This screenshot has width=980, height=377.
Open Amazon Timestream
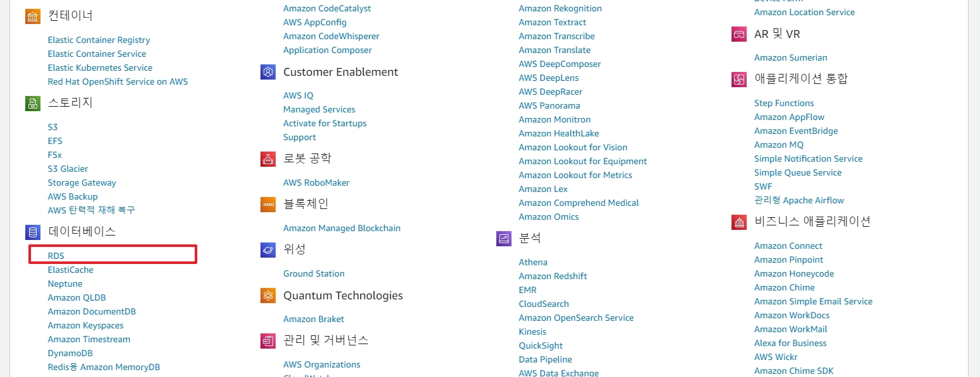pyautogui.click(x=89, y=339)
